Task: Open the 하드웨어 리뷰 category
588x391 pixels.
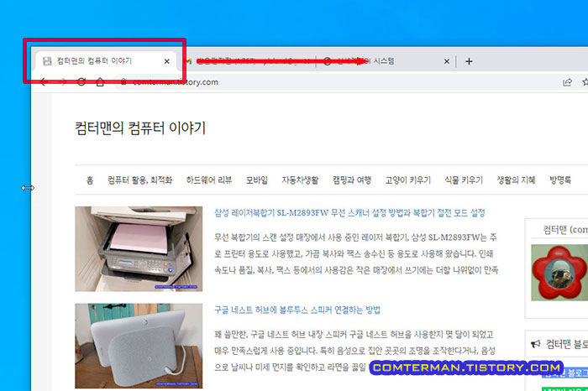Action: tap(209, 180)
